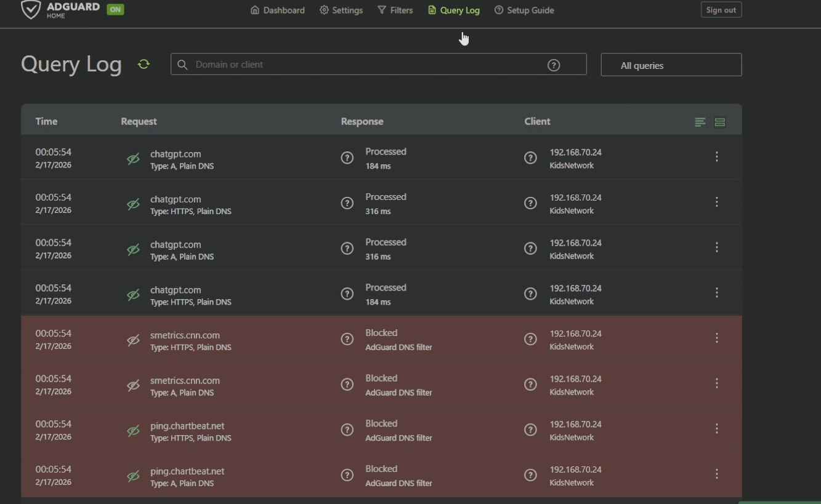The width and height of the screenshot is (821, 504).
Task: Open three-dot menu for first chatgpt.com row
Action: tap(716, 157)
